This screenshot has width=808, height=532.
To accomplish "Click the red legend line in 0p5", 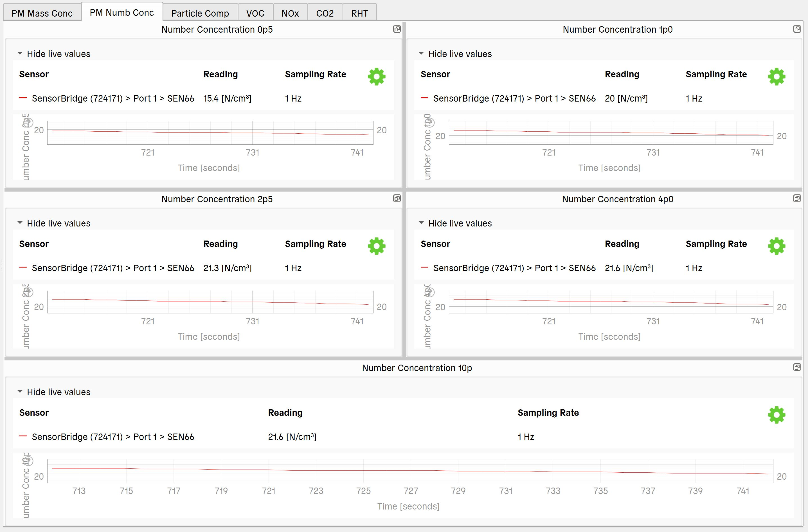I will click(x=23, y=98).
